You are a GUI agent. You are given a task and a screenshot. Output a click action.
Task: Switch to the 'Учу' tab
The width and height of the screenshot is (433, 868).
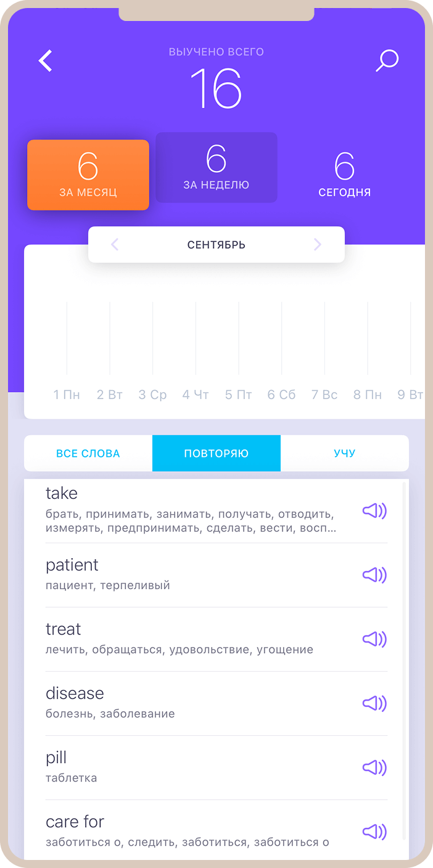[x=344, y=454]
